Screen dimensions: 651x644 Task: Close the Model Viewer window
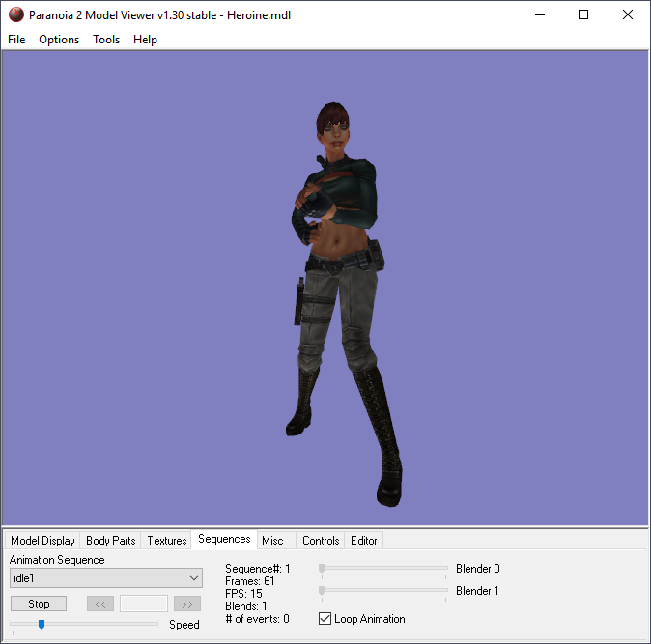point(628,14)
